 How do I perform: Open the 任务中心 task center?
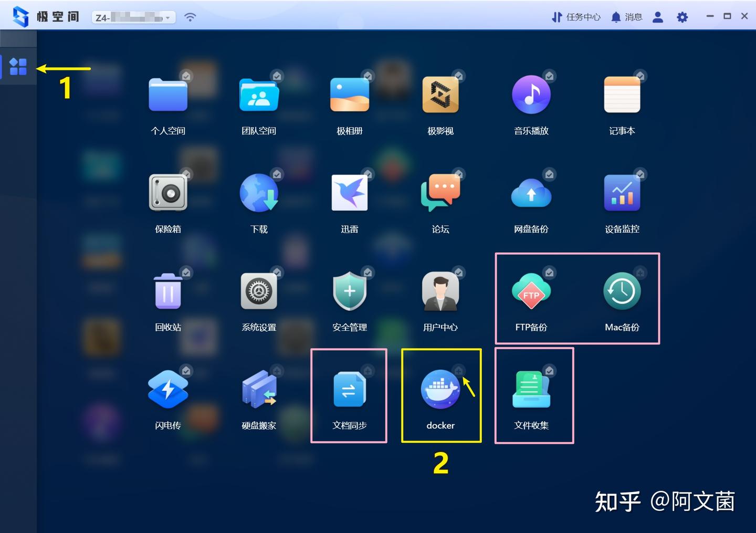[x=576, y=16]
